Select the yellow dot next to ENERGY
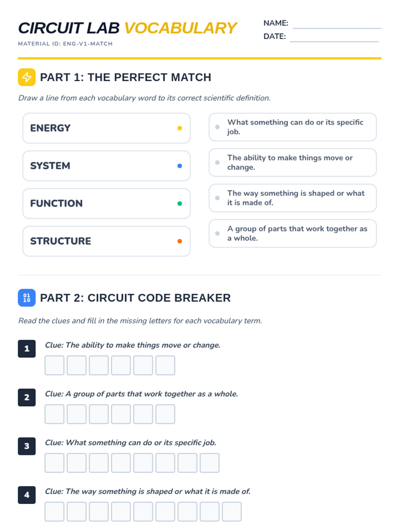399x532 pixels. click(x=180, y=128)
